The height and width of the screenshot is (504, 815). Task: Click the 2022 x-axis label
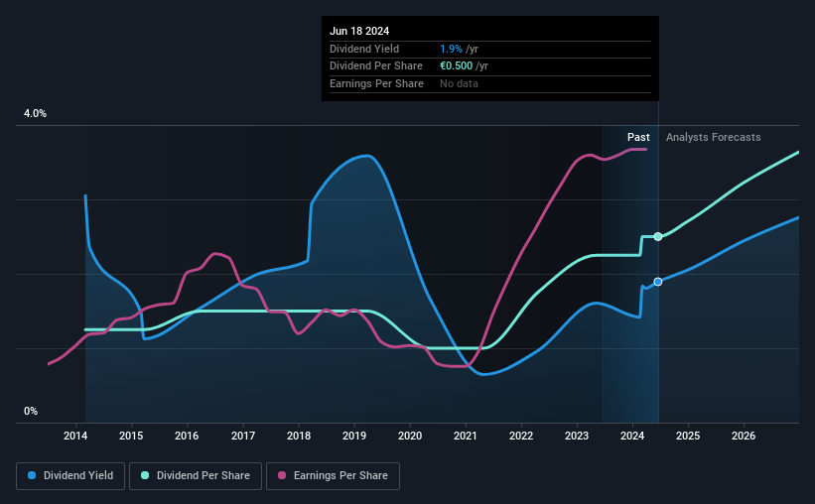tap(521, 436)
